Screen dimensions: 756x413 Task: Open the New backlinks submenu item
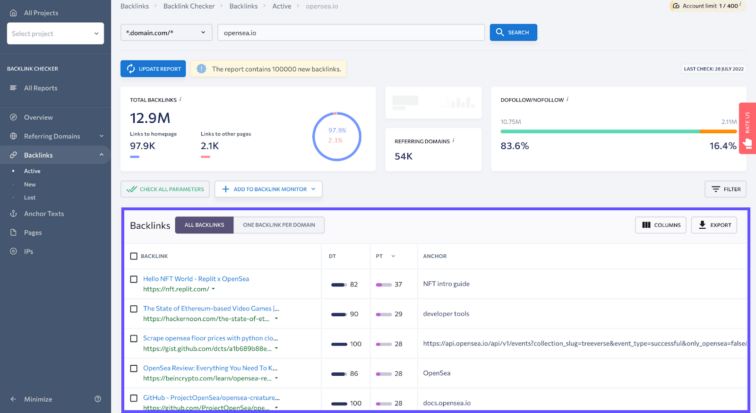[30, 184]
